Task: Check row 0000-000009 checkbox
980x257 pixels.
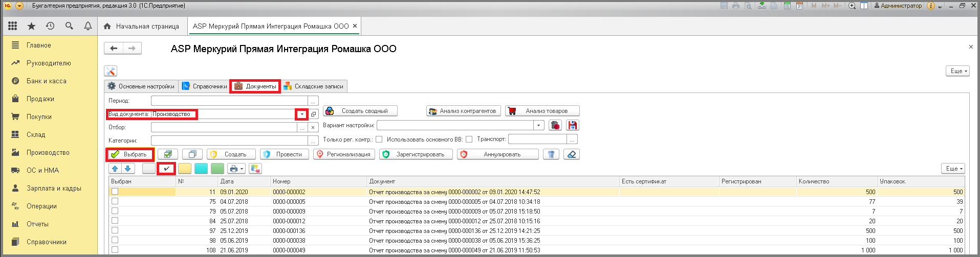Action: (x=115, y=211)
